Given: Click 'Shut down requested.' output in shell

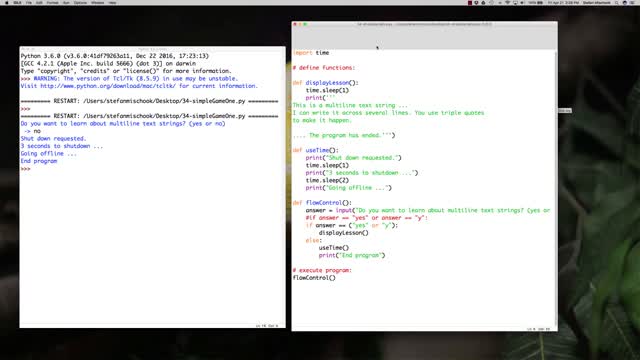Looking at the screenshot, I should [53, 138].
